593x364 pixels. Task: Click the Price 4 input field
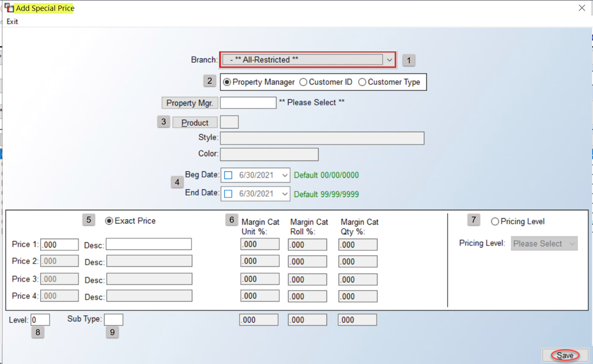[60, 296]
